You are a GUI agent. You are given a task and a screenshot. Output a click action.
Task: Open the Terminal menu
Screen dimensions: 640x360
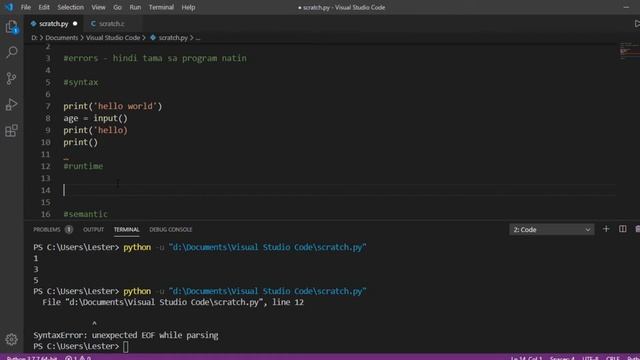(161, 7)
